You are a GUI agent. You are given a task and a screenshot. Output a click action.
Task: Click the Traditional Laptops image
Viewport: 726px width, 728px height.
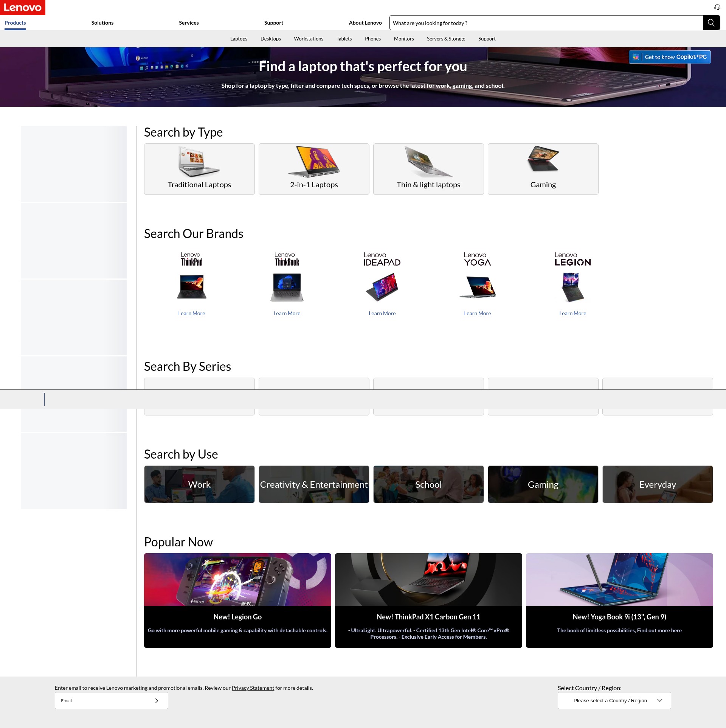point(199,162)
